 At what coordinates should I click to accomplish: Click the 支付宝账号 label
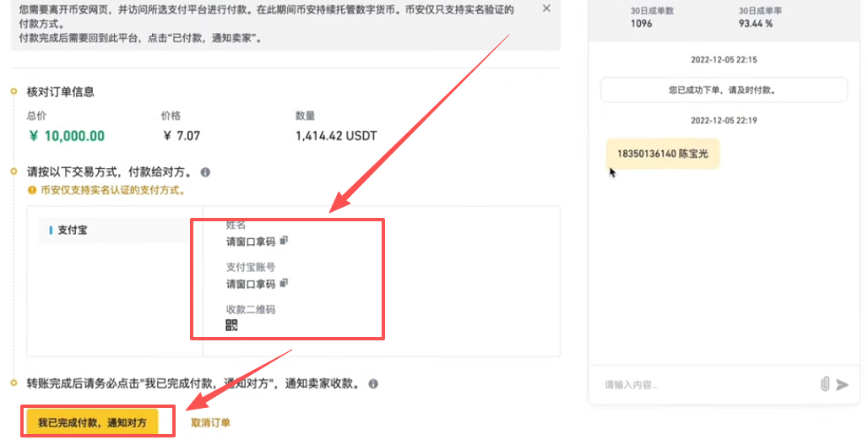pyautogui.click(x=250, y=267)
